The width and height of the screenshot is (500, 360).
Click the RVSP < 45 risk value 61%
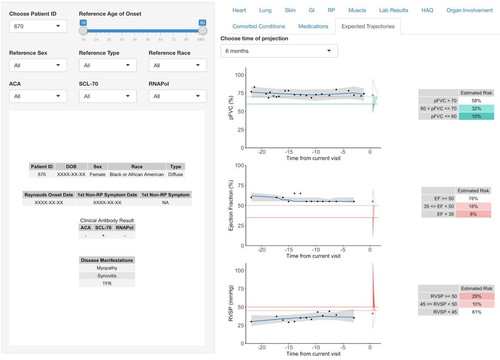tap(477, 312)
